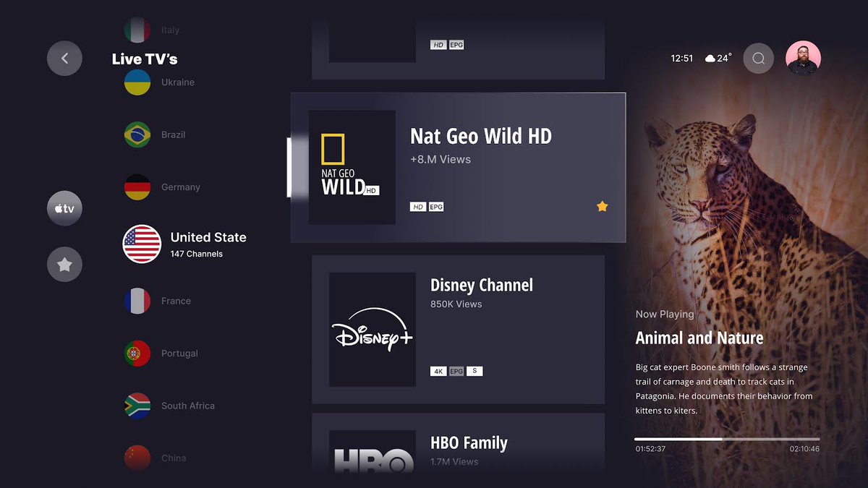Toggle favorite star on Nat Geo Wild HD
This screenshot has height=488, width=868.
(x=602, y=206)
